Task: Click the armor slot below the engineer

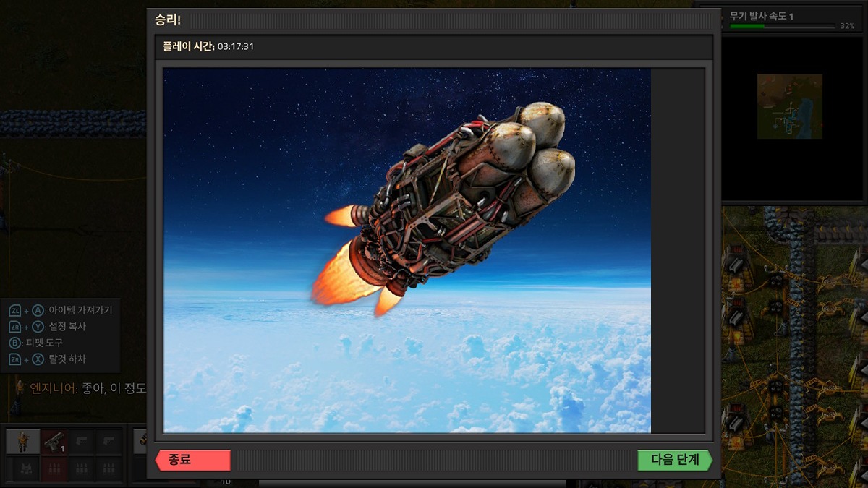Action: click(22, 468)
